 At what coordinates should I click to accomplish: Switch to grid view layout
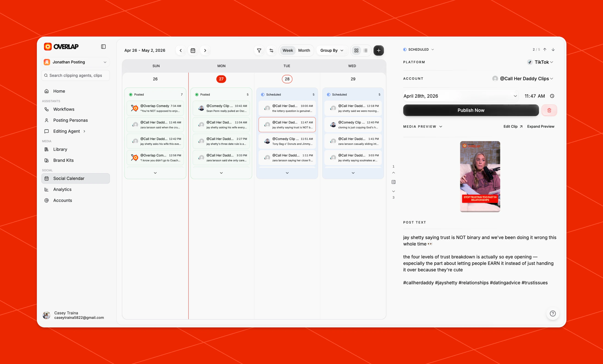coord(356,51)
